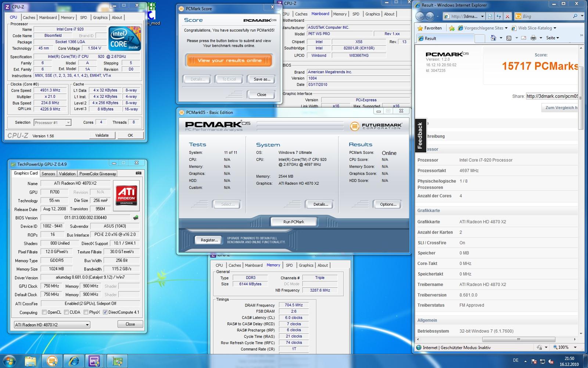Switch to Caches tab in top-left CPU-Z
The image size is (588, 368).
click(x=29, y=17)
